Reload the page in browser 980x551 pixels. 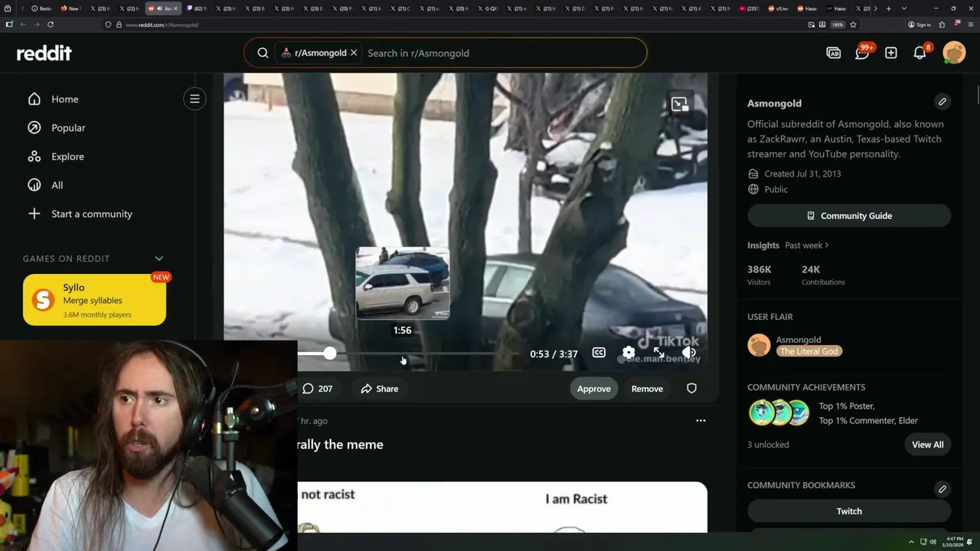(51, 24)
